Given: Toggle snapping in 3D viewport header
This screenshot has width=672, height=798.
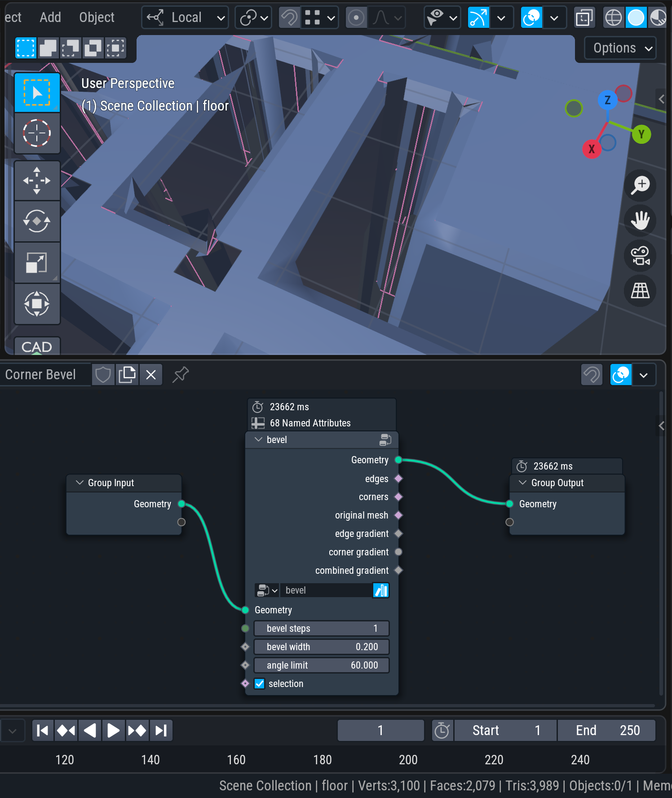Looking at the screenshot, I should 289,18.
